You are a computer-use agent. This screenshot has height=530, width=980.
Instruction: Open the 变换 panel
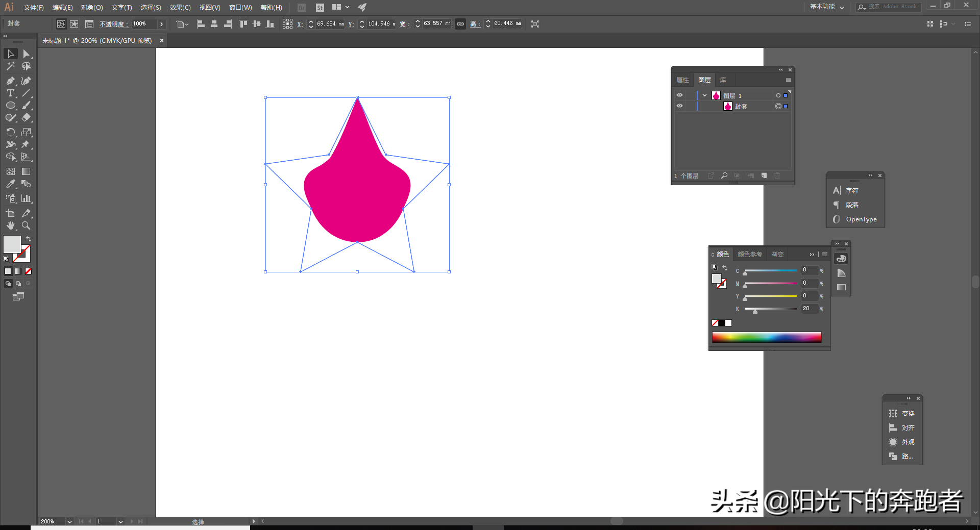(902, 414)
